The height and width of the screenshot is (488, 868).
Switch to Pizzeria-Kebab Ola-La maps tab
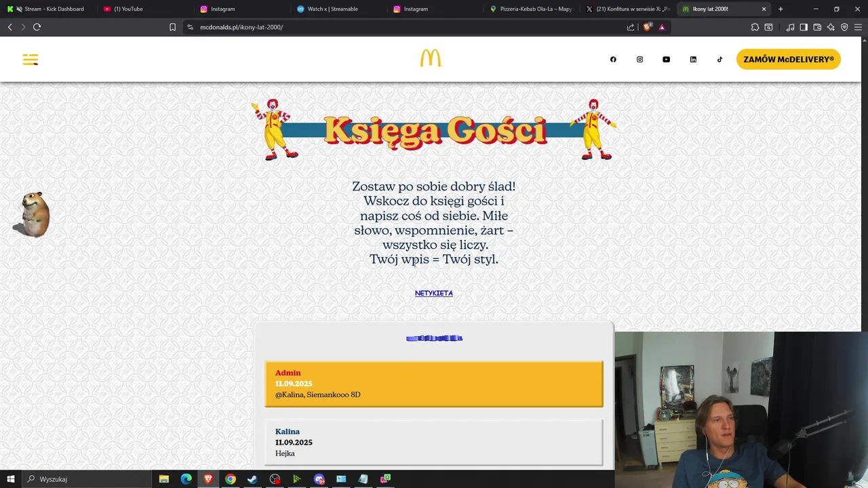point(532,9)
